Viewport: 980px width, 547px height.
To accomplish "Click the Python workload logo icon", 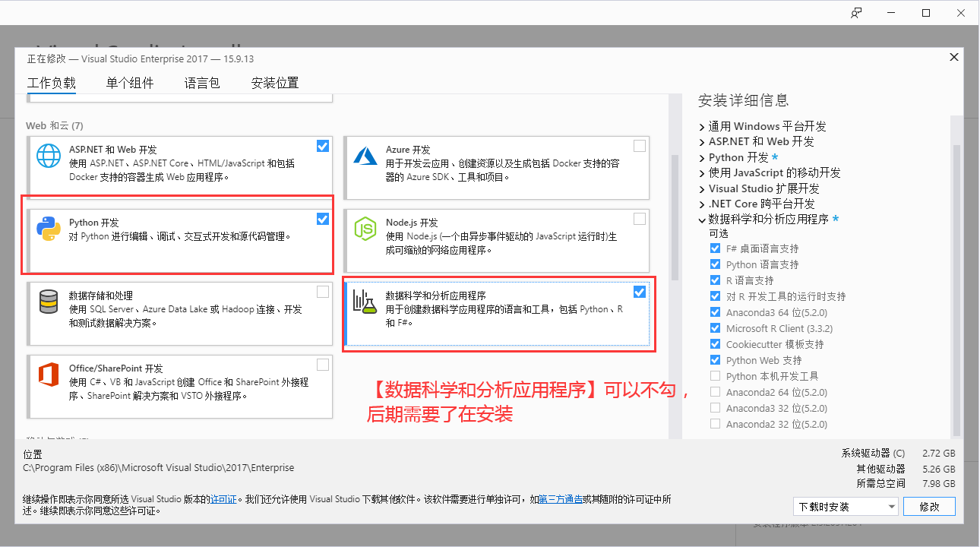I will 49,229.
